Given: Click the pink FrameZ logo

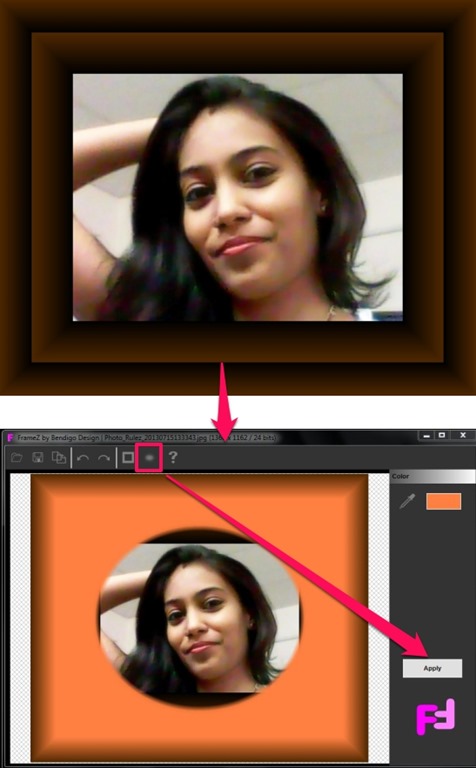Looking at the screenshot, I should coord(436,717).
